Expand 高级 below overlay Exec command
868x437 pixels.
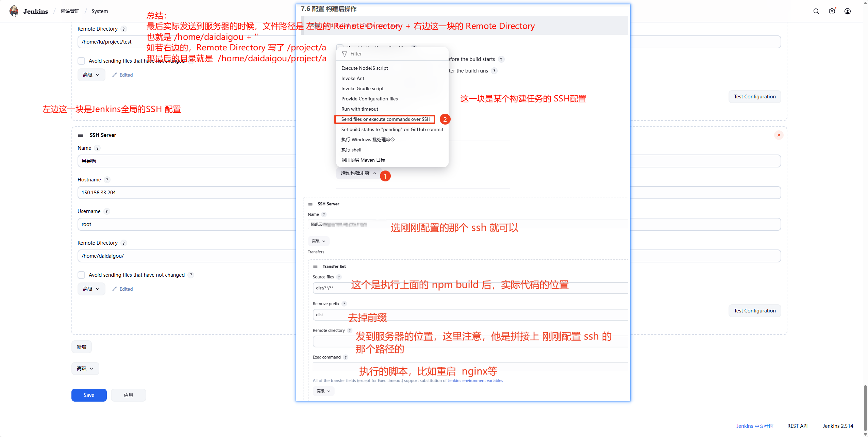point(323,391)
